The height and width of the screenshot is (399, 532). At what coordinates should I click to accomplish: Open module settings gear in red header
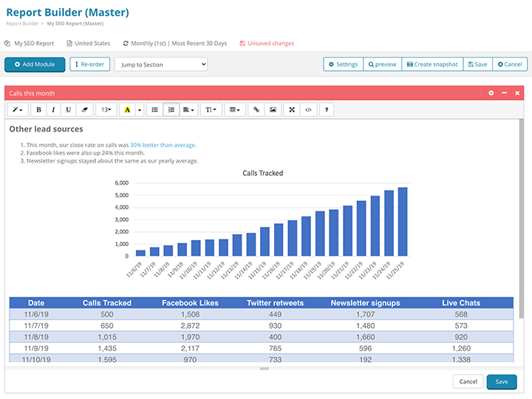pos(491,93)
